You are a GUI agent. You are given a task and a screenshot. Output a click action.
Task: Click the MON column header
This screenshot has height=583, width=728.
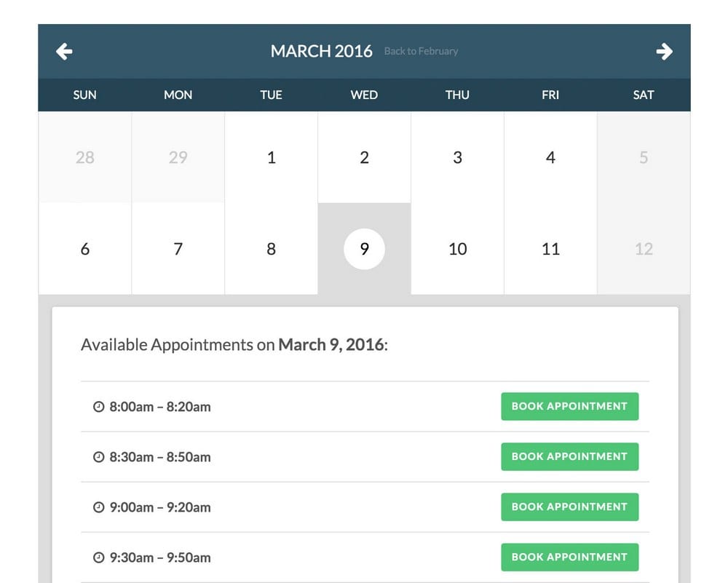(x=178, y=95)
